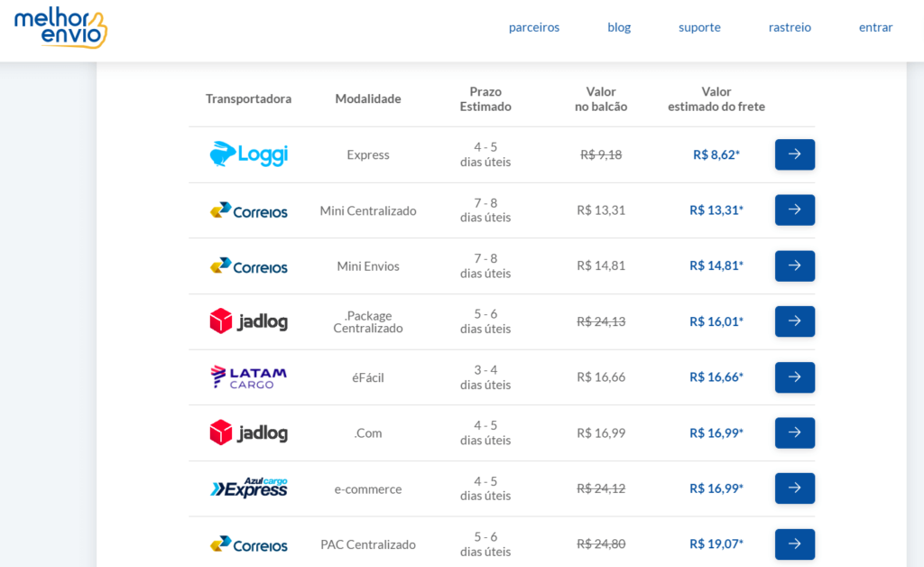Click the Melhor Envio logo
The width and height of the screenshot is (924, 567).
pos(60,28)
